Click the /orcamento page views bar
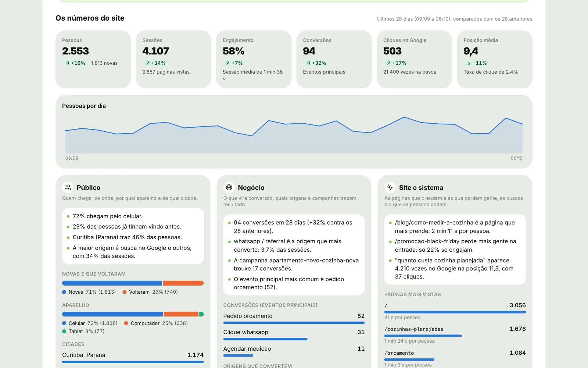This screenshot has height=368, width=588. pos(409,360)
